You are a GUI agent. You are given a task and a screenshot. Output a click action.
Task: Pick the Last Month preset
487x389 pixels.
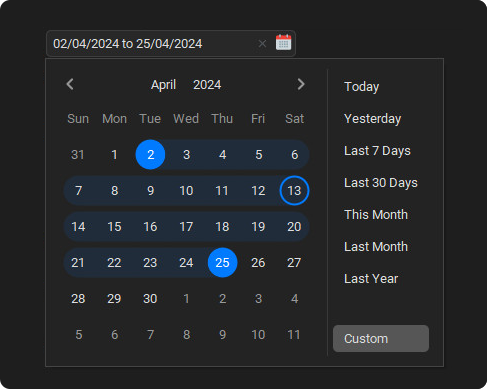[x=376, y=247]
